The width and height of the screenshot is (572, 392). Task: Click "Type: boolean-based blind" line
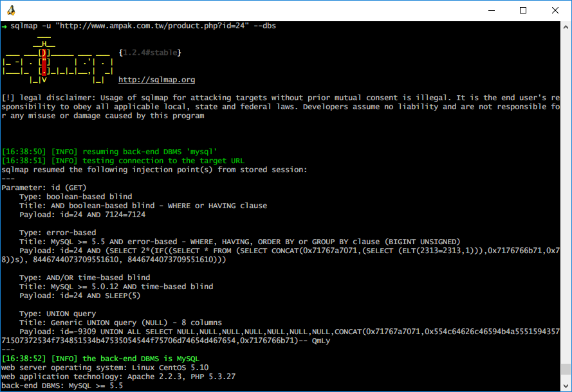tap(75, 197)
